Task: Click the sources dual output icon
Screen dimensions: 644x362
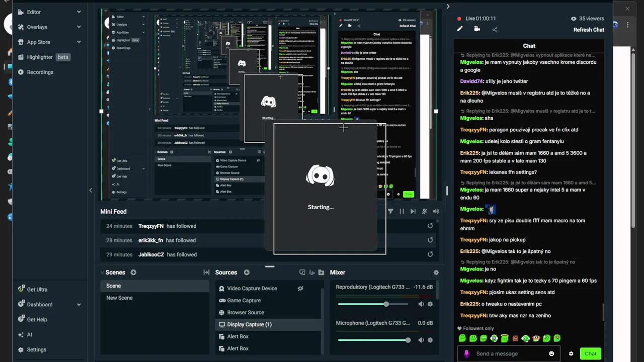Action: click(x=302, y=273)
